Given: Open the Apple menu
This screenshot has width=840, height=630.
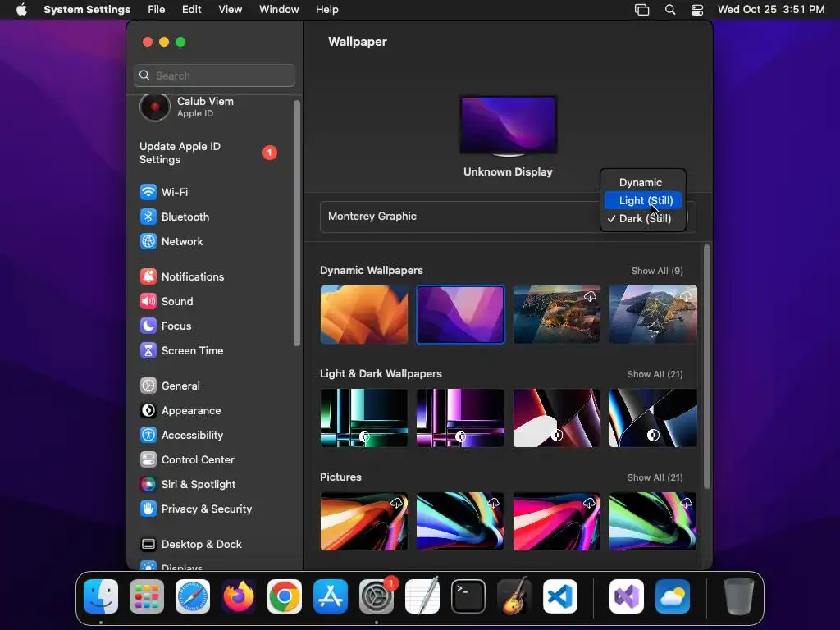Looking at the screenshot, I should click(21, 10).
